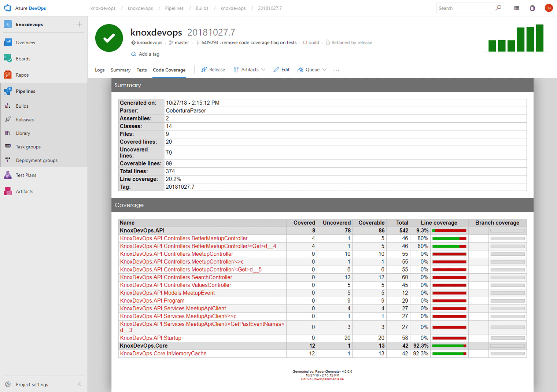Switch to the Tests tab
This screenshot has width=557, height=392.
(141, 70)
